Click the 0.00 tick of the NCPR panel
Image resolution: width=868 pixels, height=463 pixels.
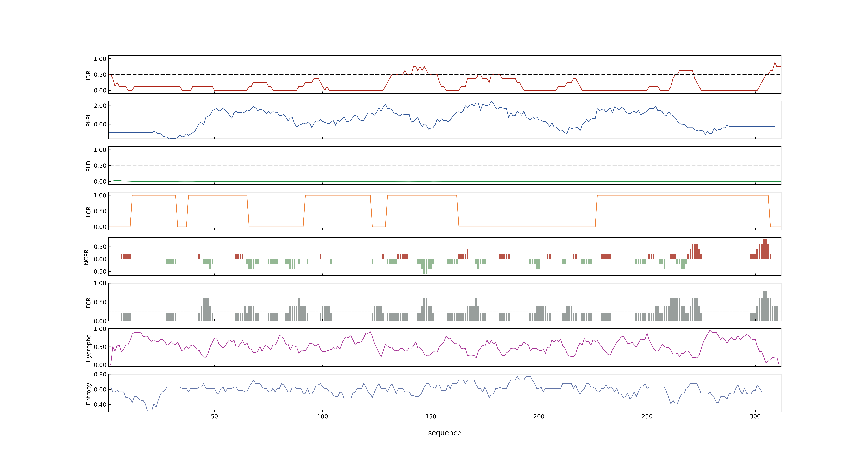click(x=100, y=259)
